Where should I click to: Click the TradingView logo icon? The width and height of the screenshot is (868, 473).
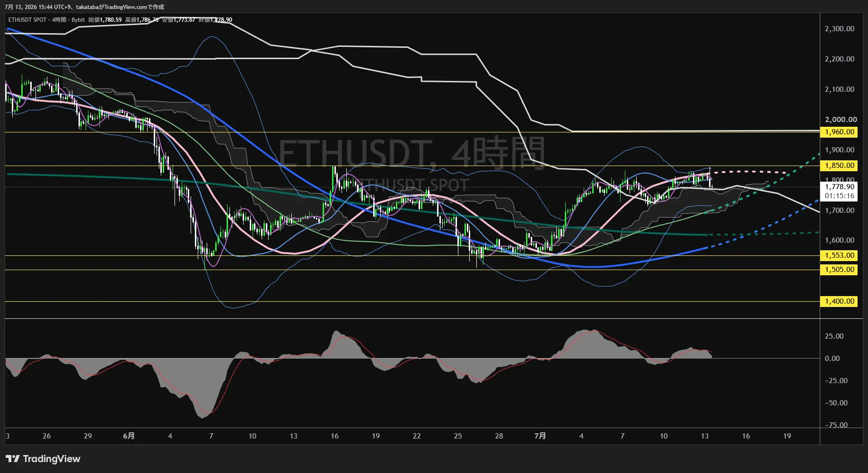13,459
